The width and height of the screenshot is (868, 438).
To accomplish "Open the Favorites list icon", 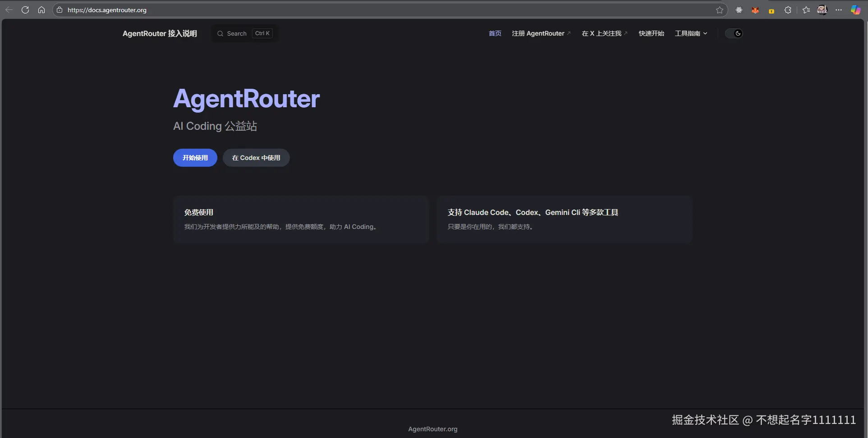I will pyautogui.click(x=806, y=10).
